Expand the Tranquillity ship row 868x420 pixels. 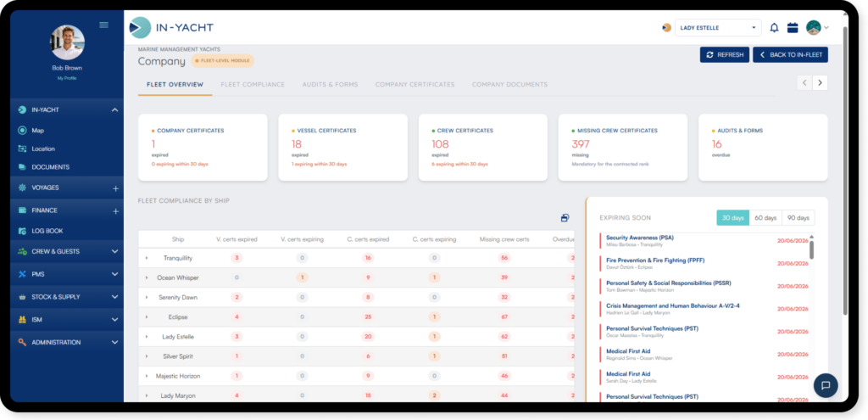coord(147,258)
